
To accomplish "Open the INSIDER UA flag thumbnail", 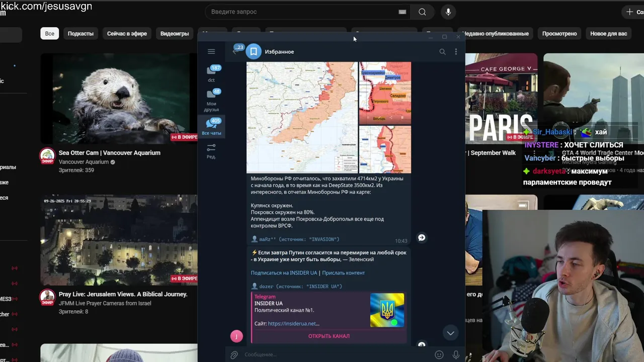I will 387,310.
